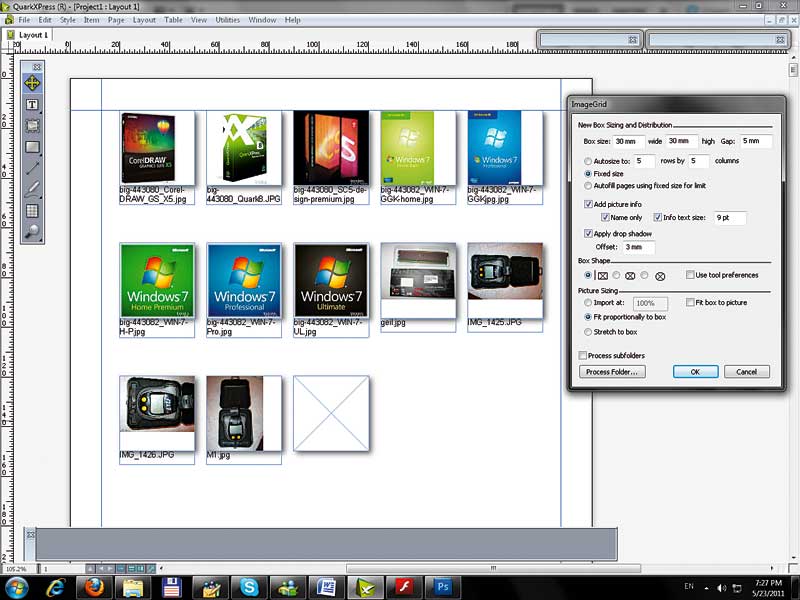Image resolution: width=800 pixels, height=600 pixels.
Task: Click the Gap value field
Action: [x=756, y=141]
